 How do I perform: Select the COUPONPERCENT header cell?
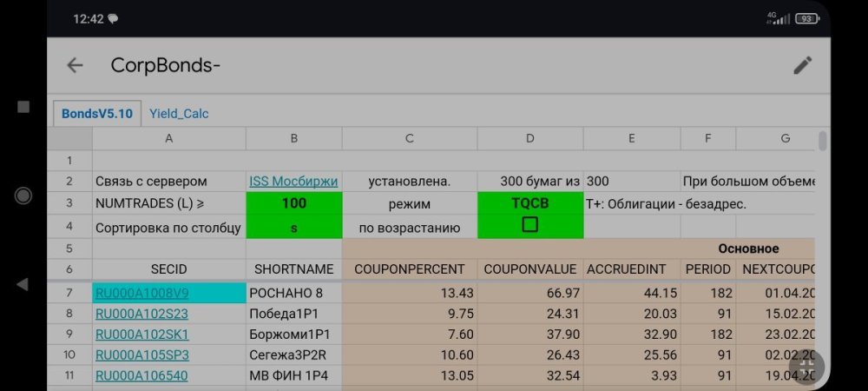pos(410,269)
